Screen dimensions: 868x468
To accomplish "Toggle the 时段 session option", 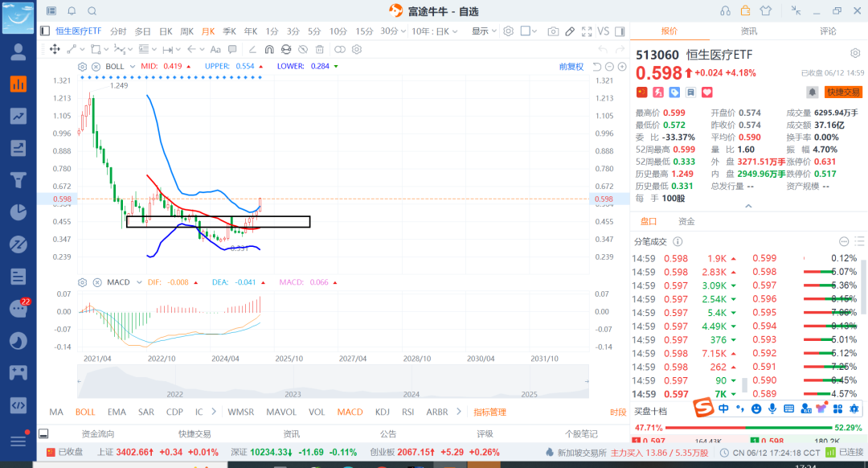I will pyautogui.click(x=618, y=412).
